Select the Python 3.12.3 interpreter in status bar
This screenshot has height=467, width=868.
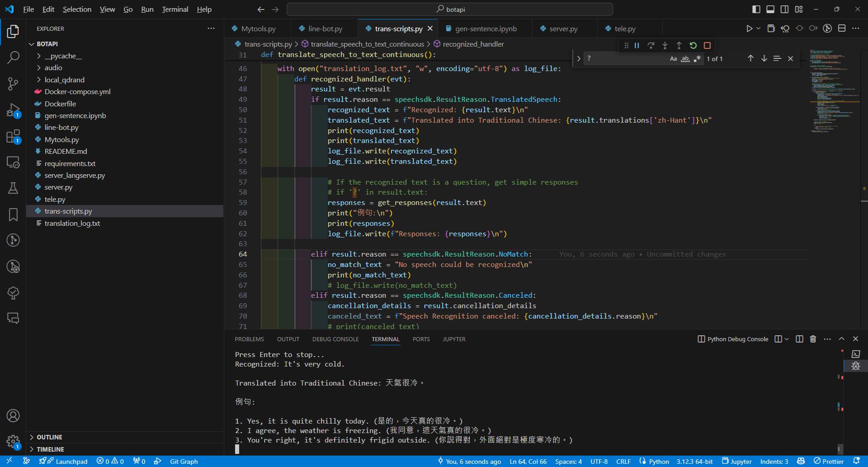[x=695, y=461]
